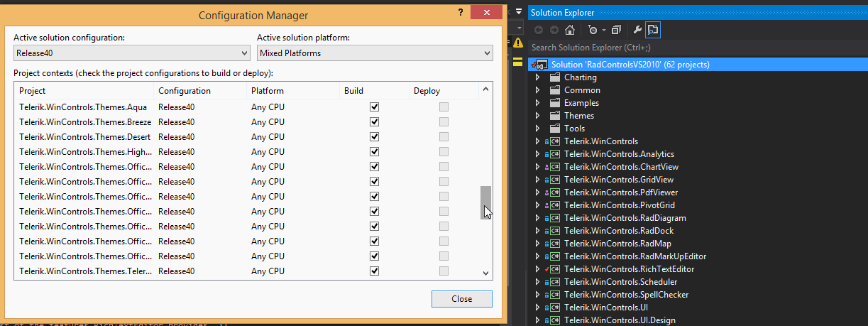Uncheck Build for Telerik.WinControls.Themes.Aqua
This screenshot has height=326, width=868.
coord(374,107)
